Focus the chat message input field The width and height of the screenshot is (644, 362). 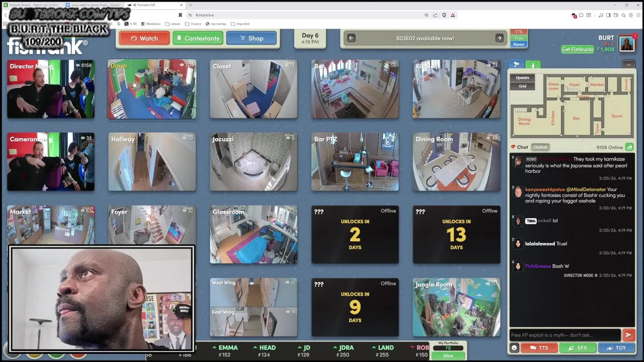pos(565,335)
